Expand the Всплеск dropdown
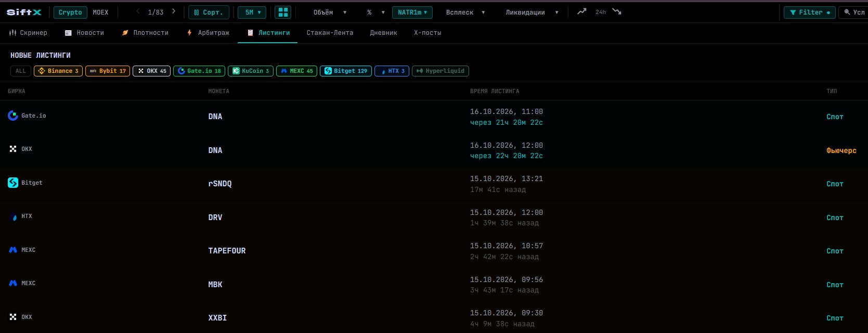 point(465,12)
